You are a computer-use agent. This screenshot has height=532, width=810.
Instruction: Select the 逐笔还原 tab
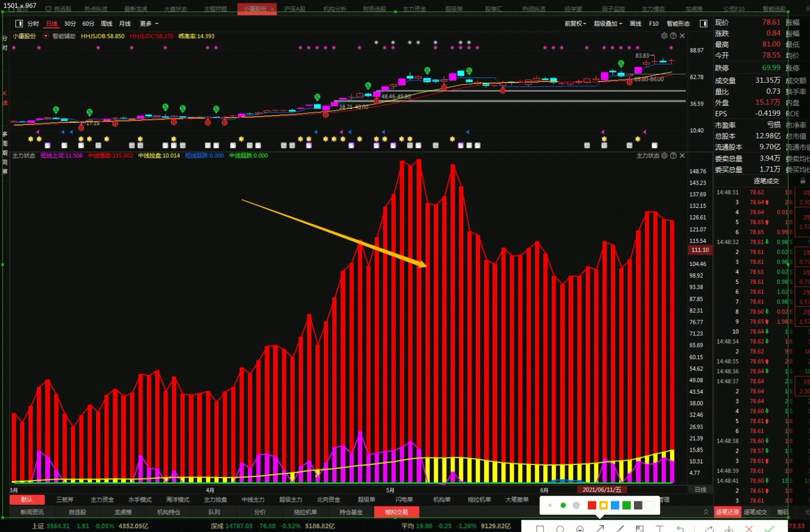coord(727,512)
